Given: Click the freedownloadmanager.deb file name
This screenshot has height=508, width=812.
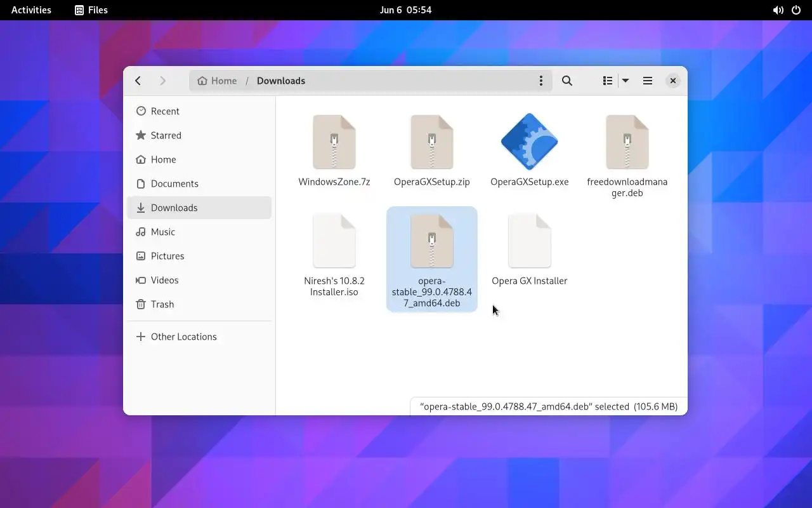Looking at the screenshot, I should pos(627,187).
